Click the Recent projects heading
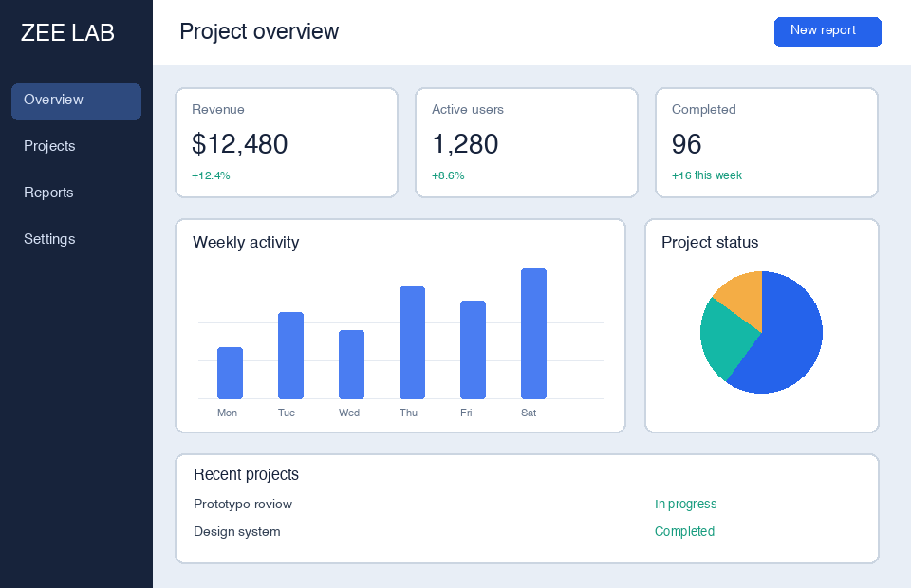911x588 pixels. coord(247,474)
